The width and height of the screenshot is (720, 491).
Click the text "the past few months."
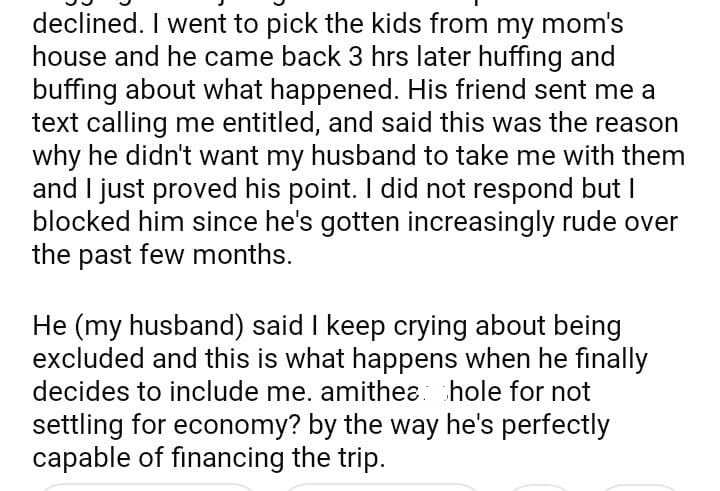click(x=162, y=255)
